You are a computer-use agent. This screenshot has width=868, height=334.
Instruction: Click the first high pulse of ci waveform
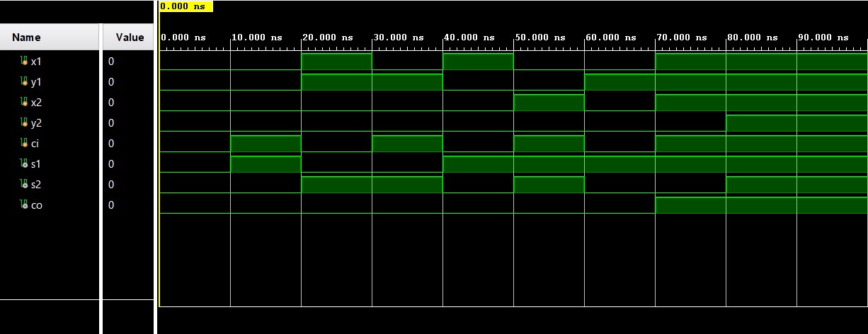coord(265,144)
